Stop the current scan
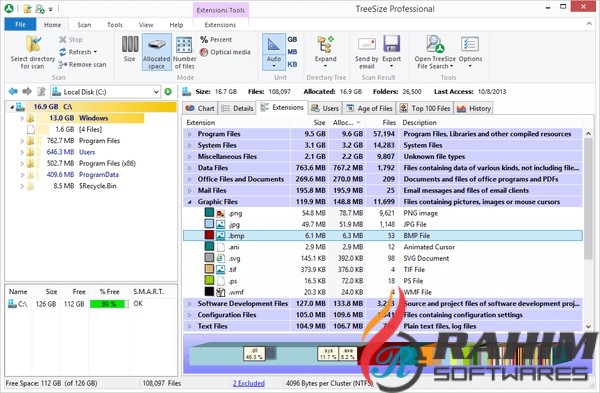The height and width of the screenshot is (393, 600). pyautogui.click(x=71, y=39)
